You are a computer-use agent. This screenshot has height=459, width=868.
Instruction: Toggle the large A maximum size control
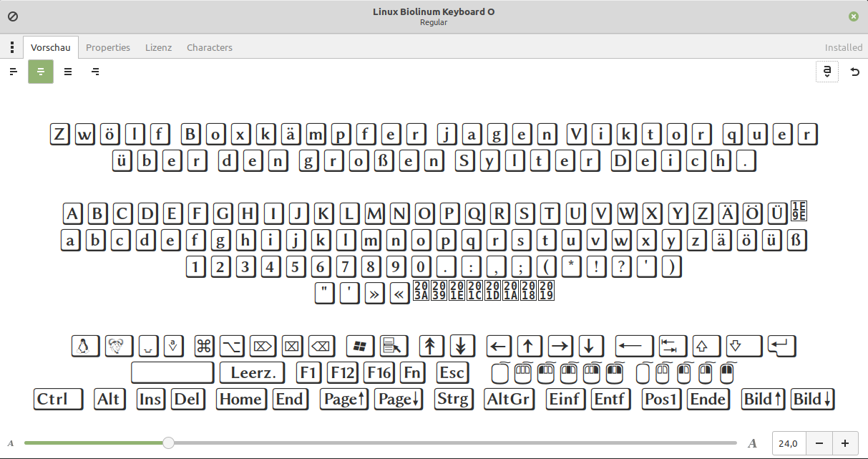752,443
